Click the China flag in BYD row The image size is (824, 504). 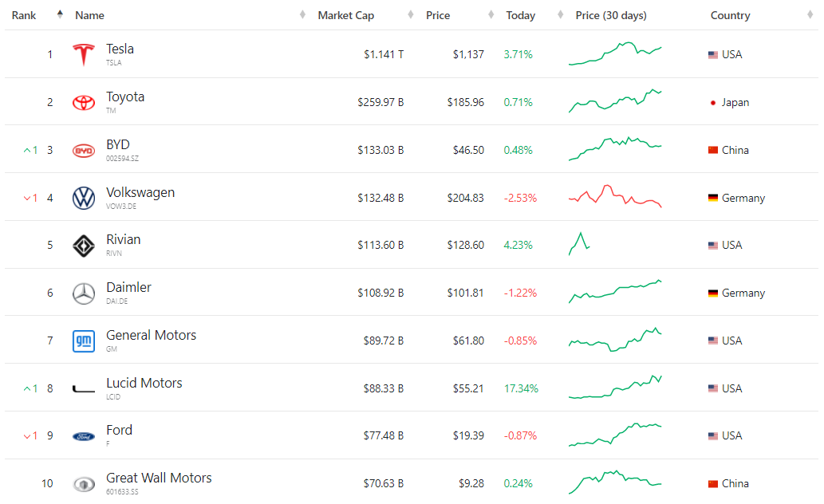712,150
